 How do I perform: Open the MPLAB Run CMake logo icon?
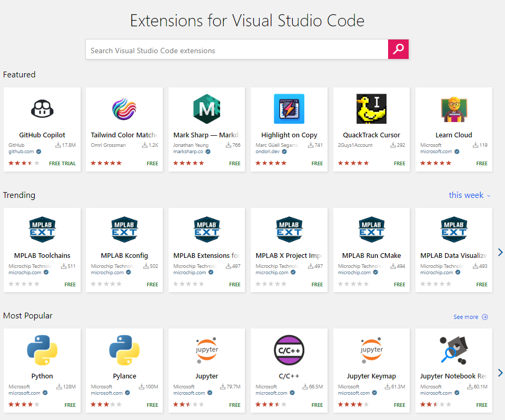point(371,229)
